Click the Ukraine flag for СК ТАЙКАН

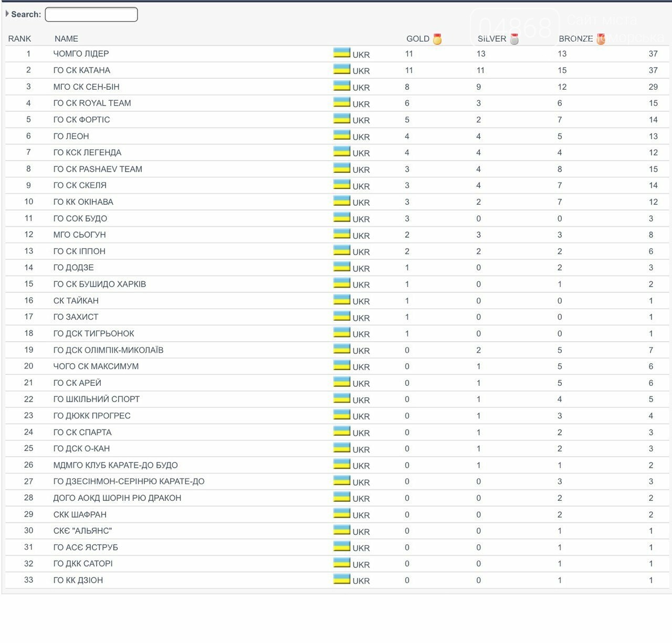(342, 299)
